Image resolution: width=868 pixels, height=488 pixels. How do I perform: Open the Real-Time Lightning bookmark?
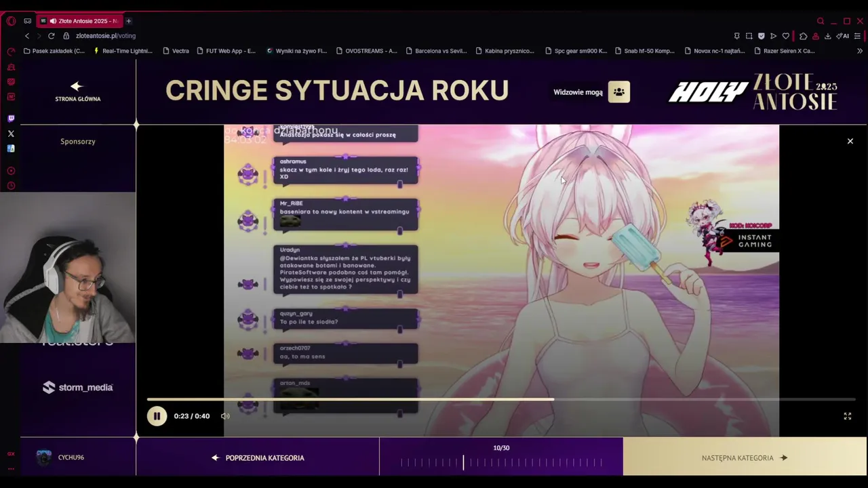123,51
